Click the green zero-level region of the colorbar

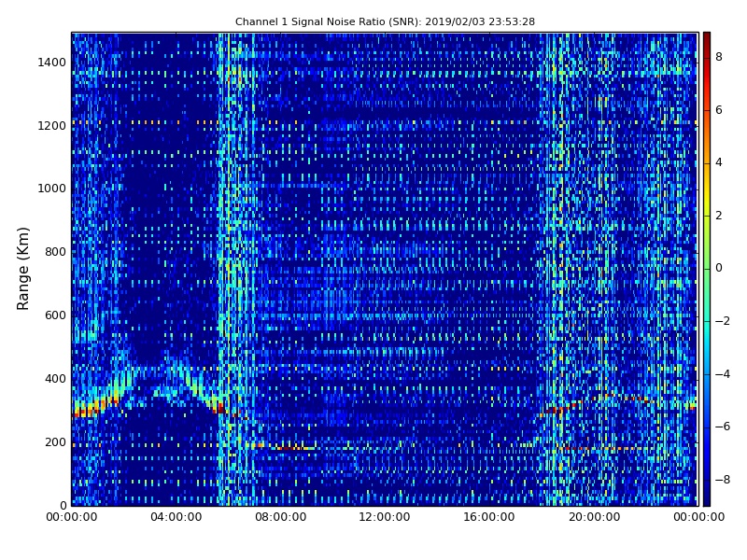707,268
